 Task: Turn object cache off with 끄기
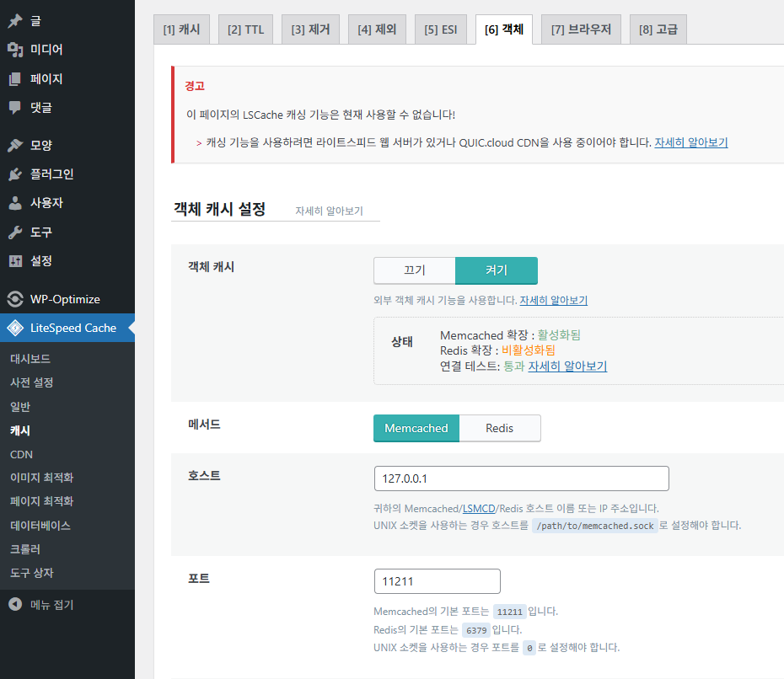click(415, 270)
